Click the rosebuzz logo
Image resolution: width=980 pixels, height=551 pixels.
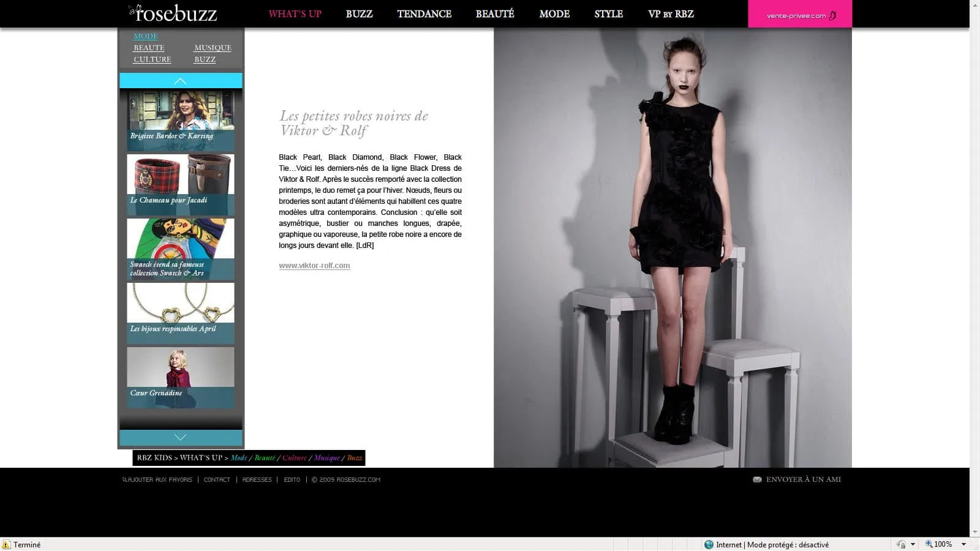pos(173,13)
